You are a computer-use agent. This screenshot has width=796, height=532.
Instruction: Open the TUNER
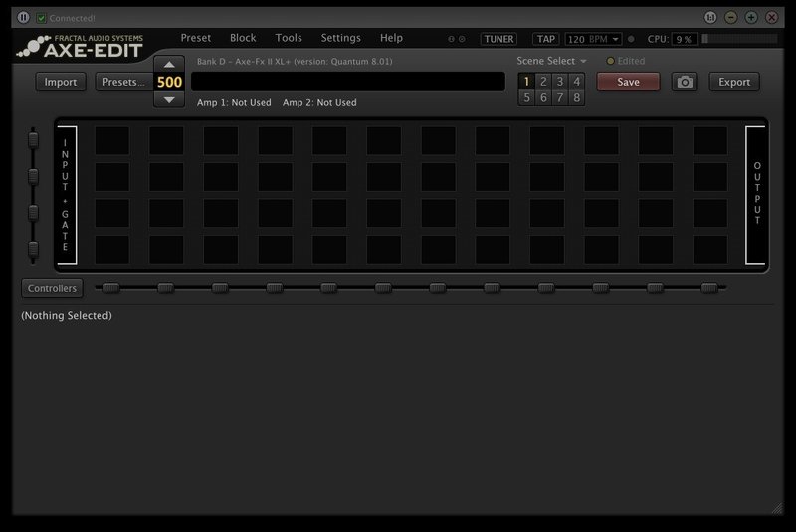coord(498,39)
